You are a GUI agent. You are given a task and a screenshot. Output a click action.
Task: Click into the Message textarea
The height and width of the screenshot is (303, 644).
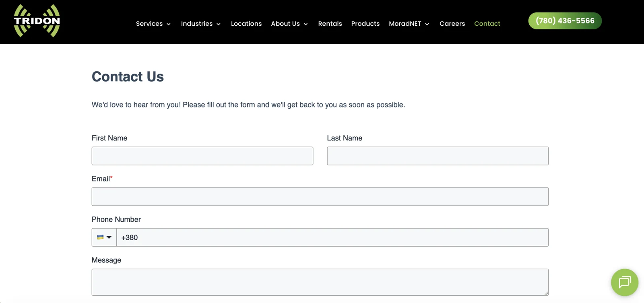pyautogui.click(x=320, y=282)
